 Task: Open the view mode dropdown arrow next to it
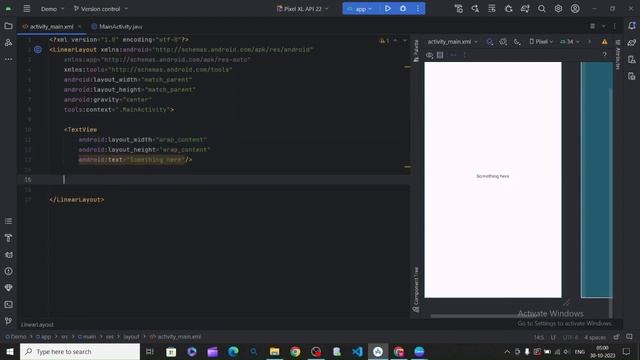pos(604,26)
